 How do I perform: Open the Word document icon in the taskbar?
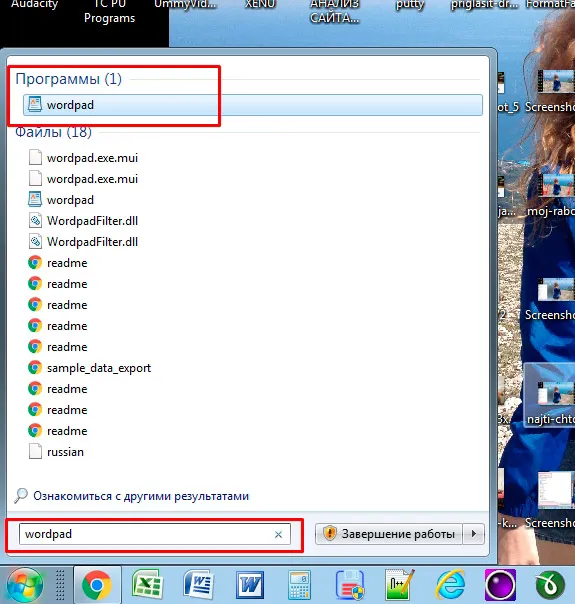tap(199, 585)
